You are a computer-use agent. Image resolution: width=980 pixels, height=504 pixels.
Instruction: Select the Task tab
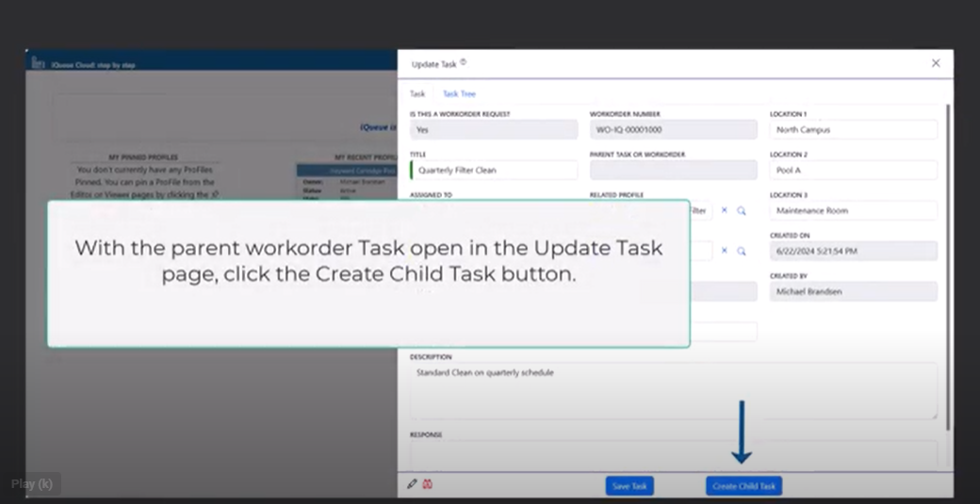(417, 94)
